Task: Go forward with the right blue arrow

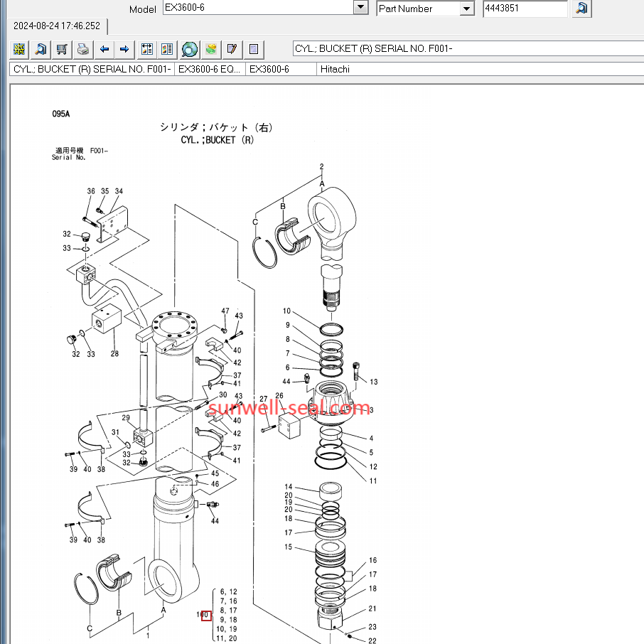Action: (x=124, y=49)
